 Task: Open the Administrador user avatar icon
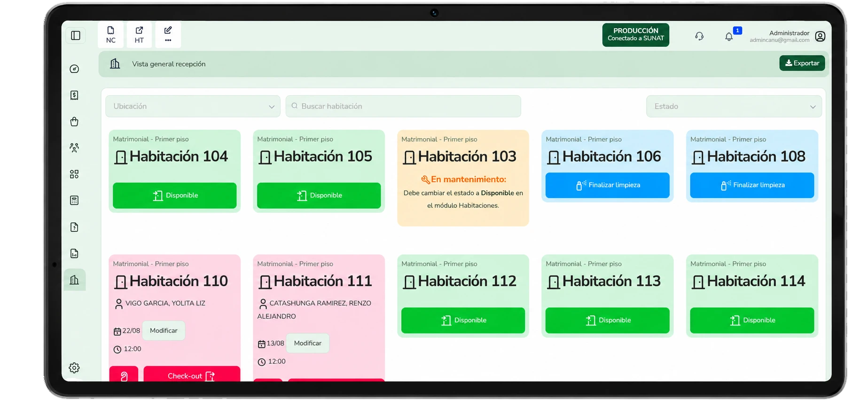point(820,36)
